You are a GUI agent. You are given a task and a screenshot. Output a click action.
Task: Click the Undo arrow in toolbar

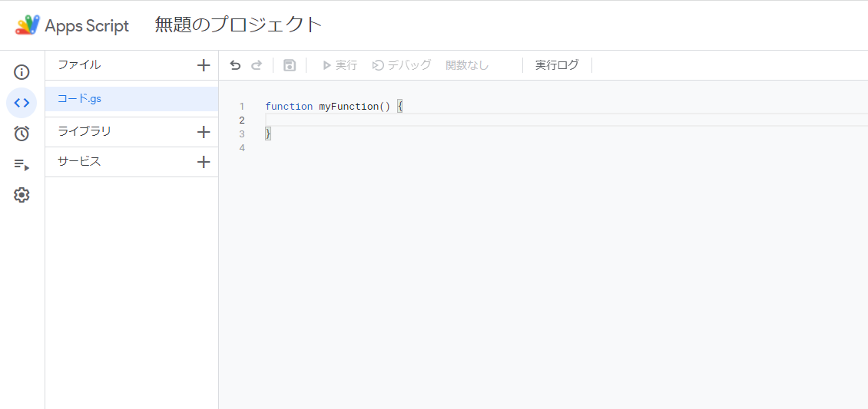tap(235, 65)
